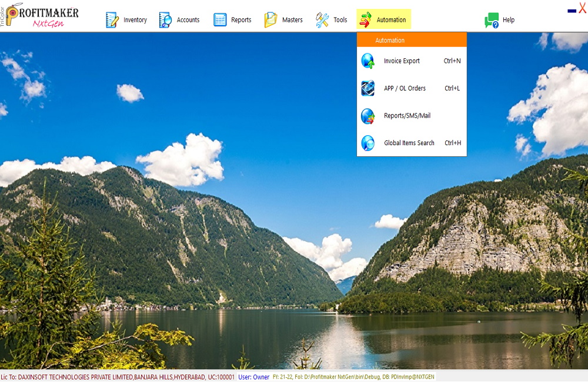Screen dimensions: 588x382
Task: Click the Reports spreadsheet icon
Action: pyautogui.click(x=220, y=20)
